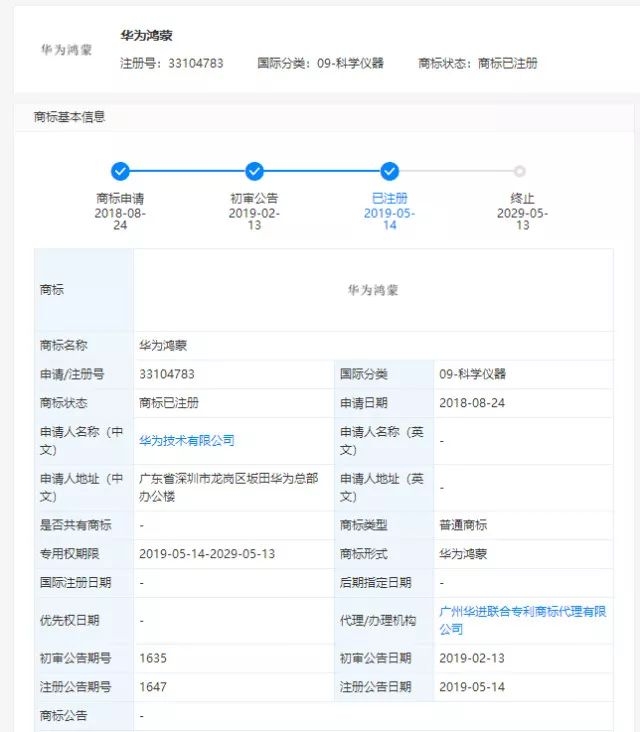
Task: Click table cell 商标已注册 beside 商标状态
Action: pos(169,403)
